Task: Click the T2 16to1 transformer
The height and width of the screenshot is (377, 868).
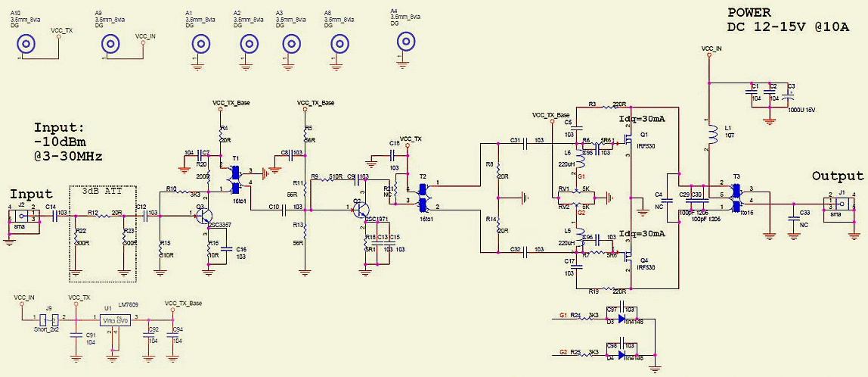Action: (423, 195)
